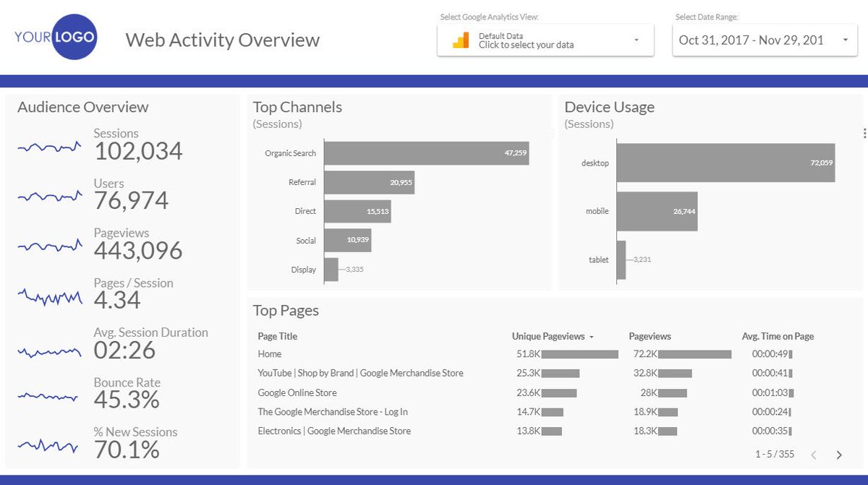This screenshot has height=485, width=868.
Task: Open the Device Usage three-dot options menu
Action: click(864, 133)
